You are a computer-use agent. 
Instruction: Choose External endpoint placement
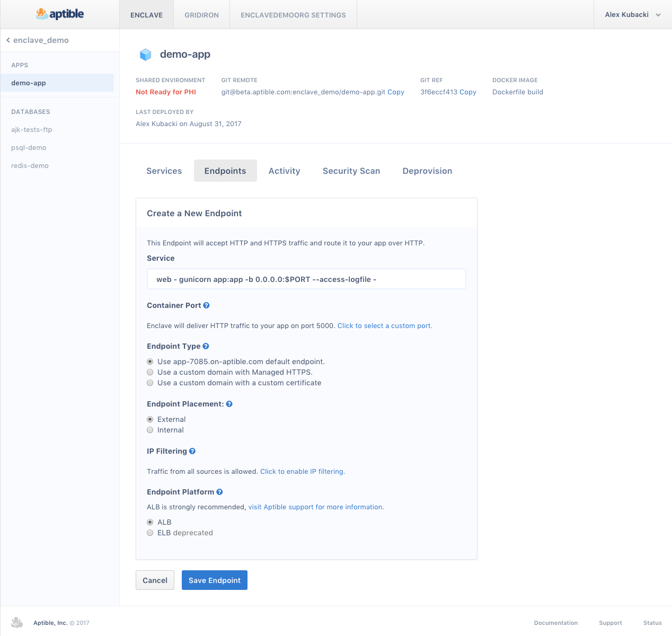tap(150, 419)
